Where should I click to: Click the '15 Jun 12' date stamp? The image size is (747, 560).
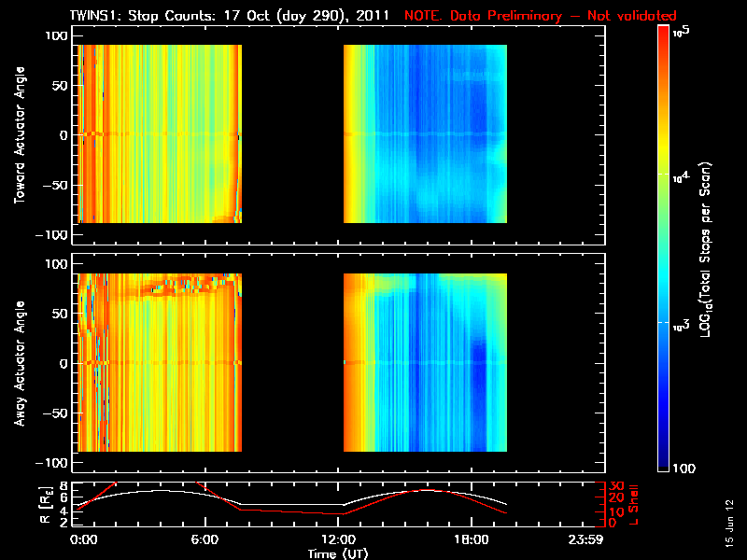[x=729, y=524]
